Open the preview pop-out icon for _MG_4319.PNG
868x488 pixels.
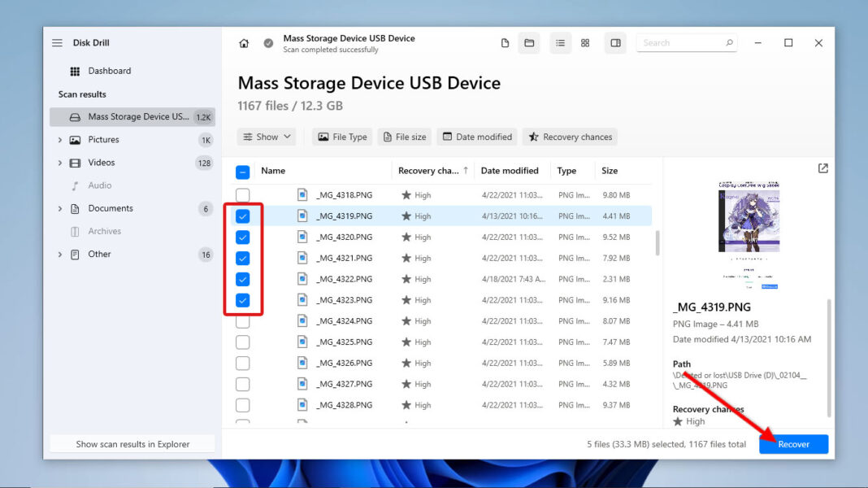[822, 168]
